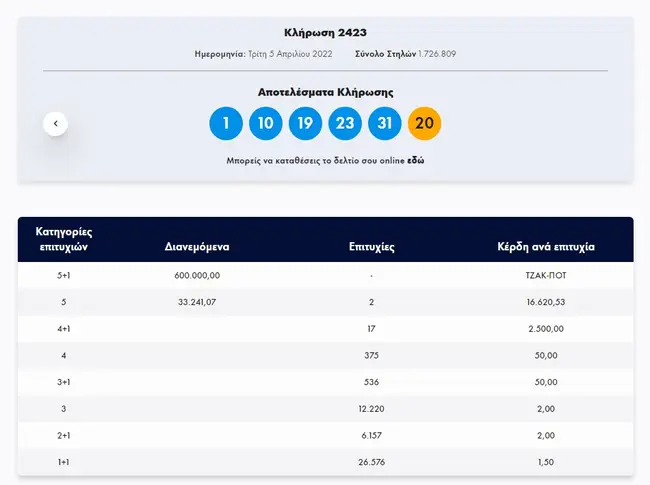Click the blue ball number 1

point(226,123)
